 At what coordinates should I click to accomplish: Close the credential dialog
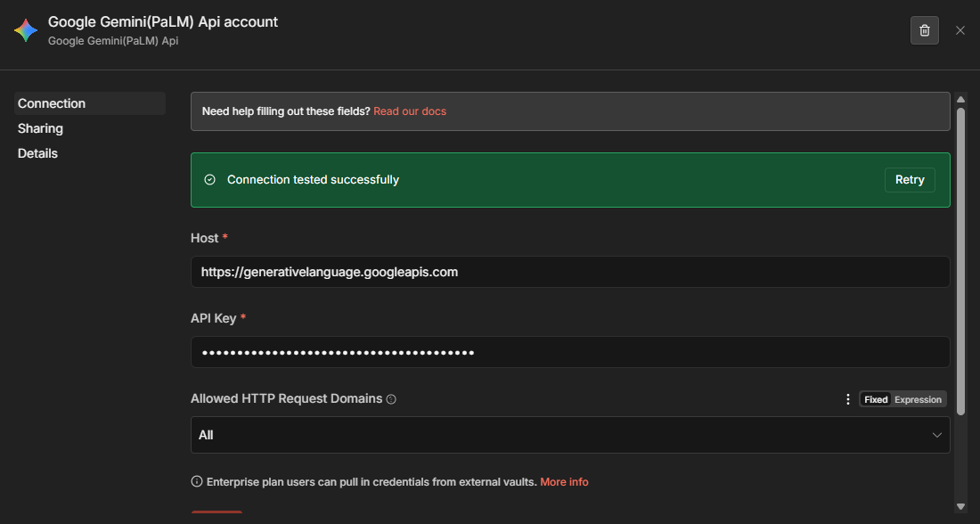pos(960,30)
